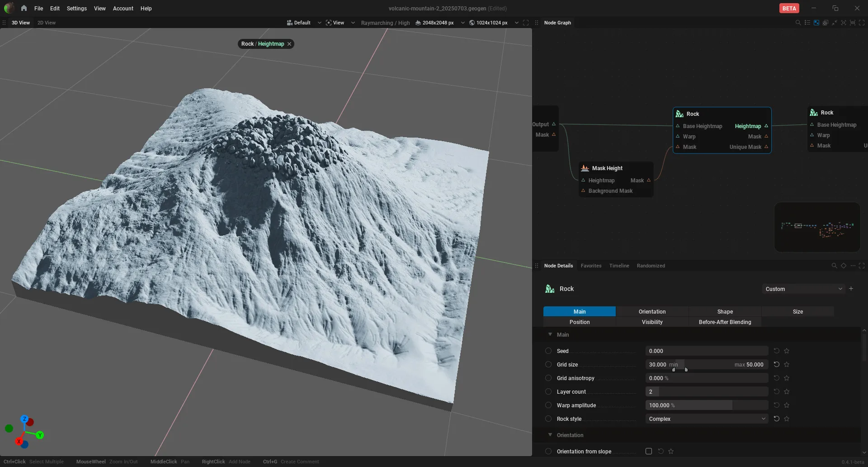Reset the Grid size value
The image size is (868, 467).
coord(776,364)
